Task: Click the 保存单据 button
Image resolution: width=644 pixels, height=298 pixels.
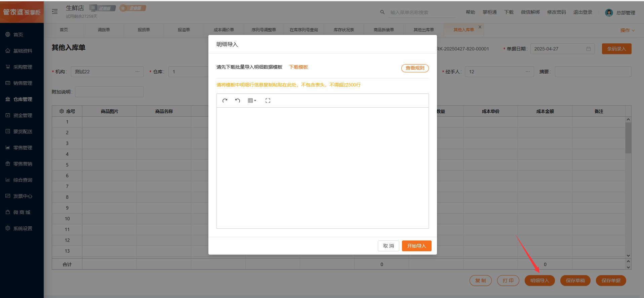Action: coord(611,281)
